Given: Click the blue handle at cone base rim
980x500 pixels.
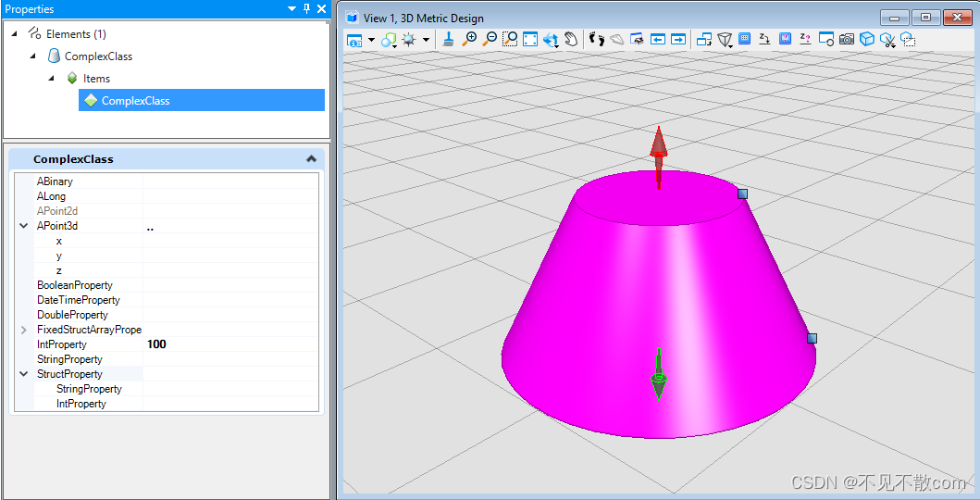Looking at the screenshot, I should (x=812, y=338).
